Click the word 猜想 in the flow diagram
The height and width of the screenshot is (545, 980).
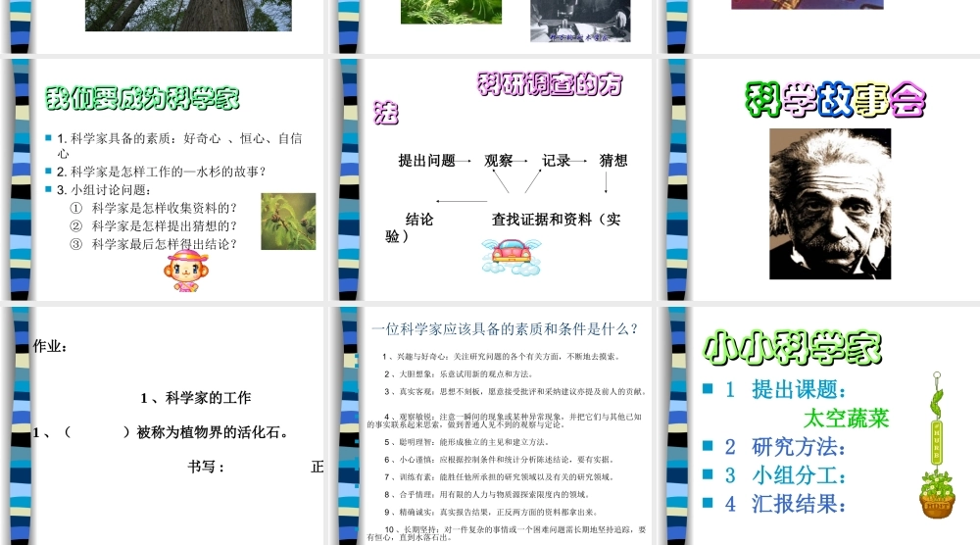coord(613,161)
